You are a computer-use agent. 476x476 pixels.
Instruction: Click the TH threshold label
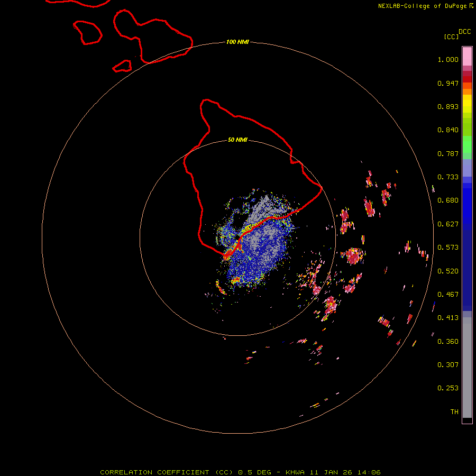(x=454, y=412)
